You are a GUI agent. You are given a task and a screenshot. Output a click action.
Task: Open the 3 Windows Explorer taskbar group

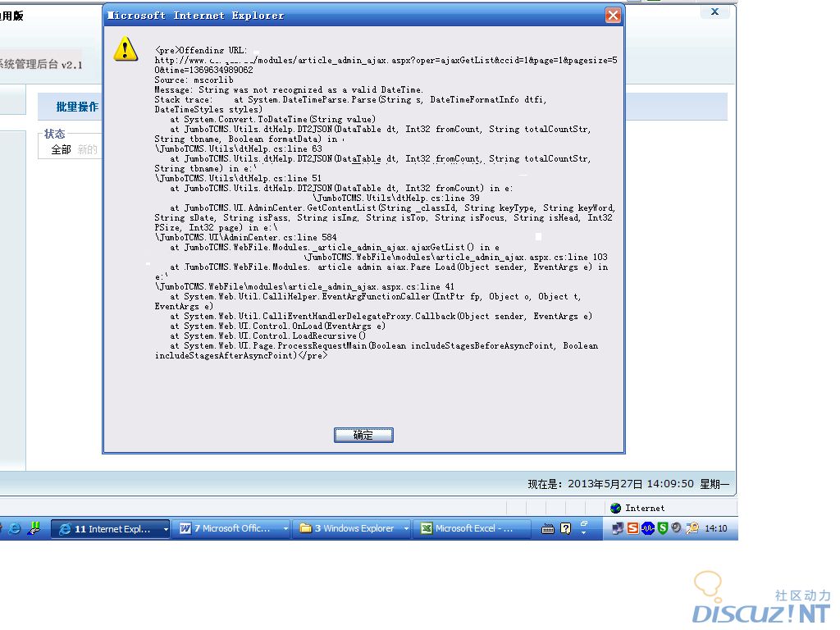click(x=352, y=529)
